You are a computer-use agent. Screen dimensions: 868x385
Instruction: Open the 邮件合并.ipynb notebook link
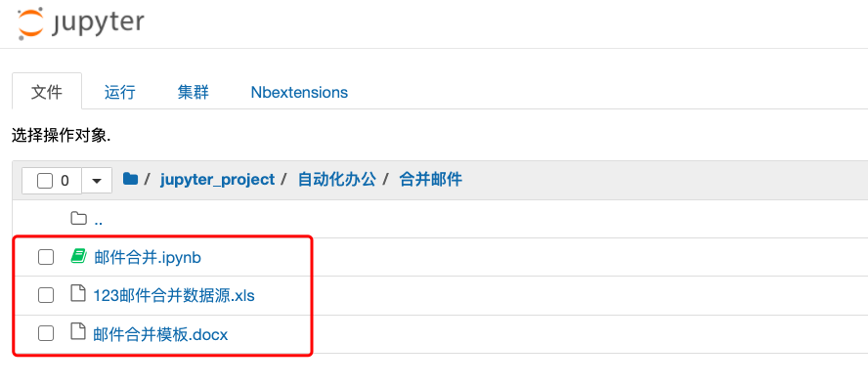pos(148,258)
